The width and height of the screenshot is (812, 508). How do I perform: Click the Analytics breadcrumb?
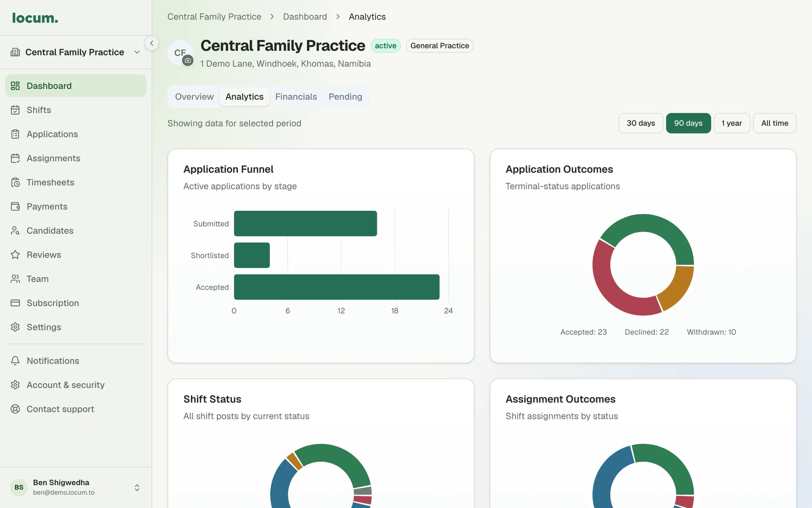(367, 17)
